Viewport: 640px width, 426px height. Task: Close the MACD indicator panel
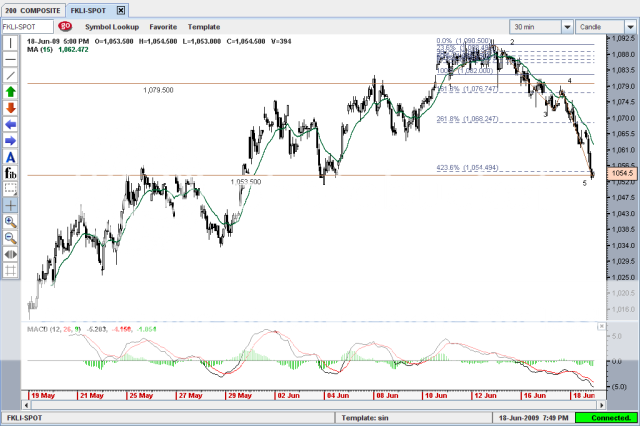600,326
